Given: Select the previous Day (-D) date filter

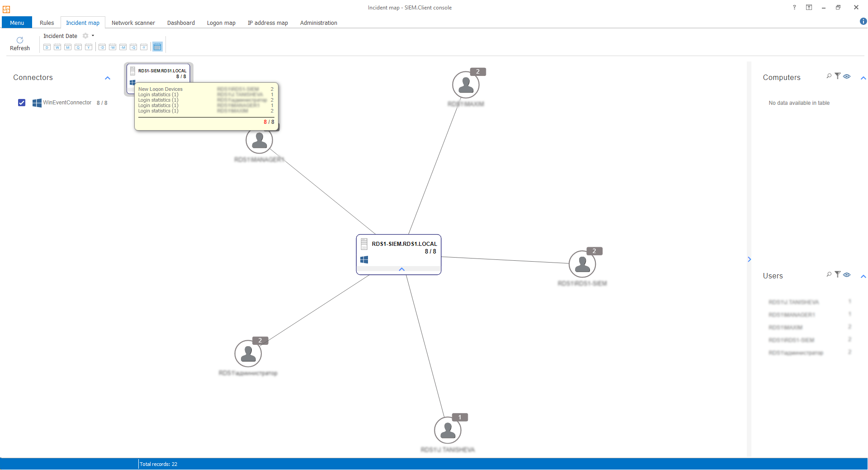Looking at the screenshot, I should coord(102,47).
